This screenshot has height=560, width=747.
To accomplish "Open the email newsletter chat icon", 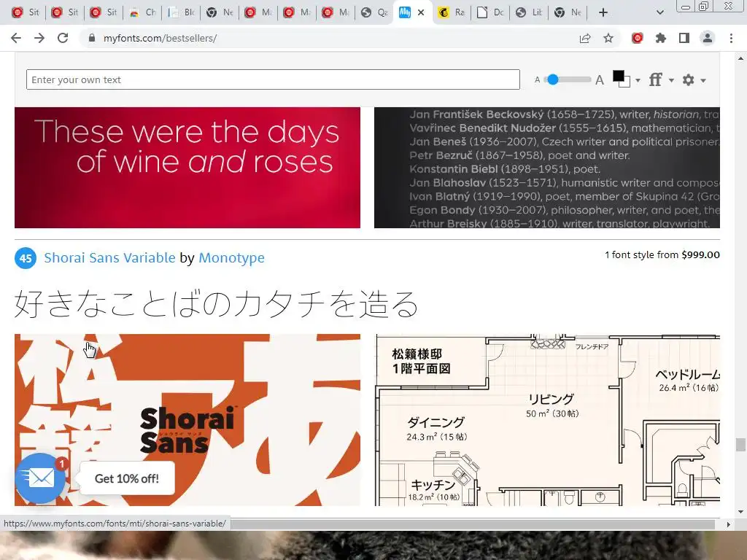I will coord(41,478).
